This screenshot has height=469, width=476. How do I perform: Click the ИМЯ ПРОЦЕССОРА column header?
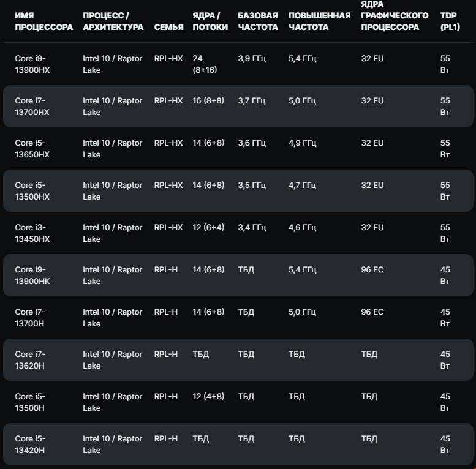pos(43,21)
